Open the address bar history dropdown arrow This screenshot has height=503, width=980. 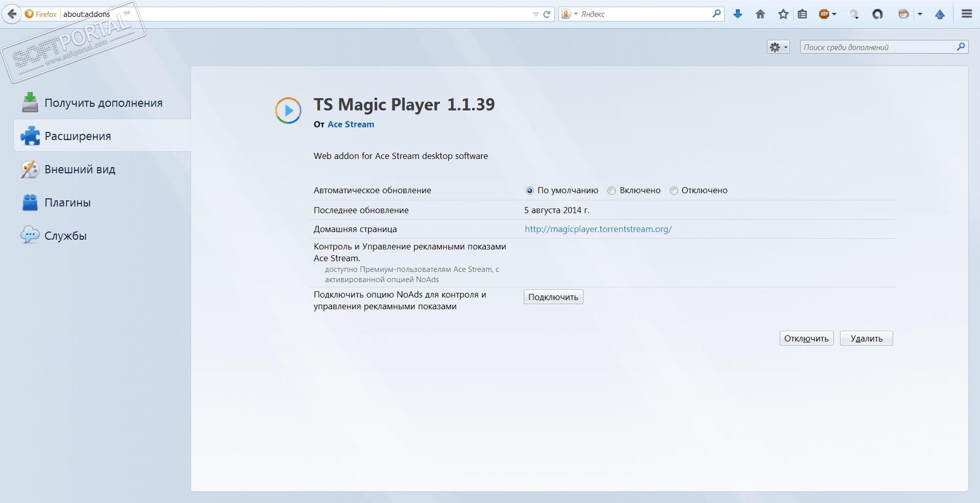[x=535, y=14]
